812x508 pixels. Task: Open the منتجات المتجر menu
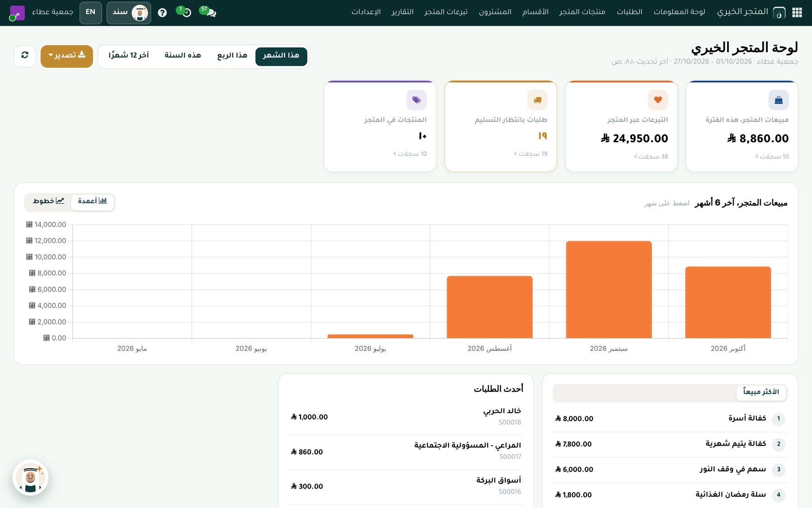click(582, 12)
